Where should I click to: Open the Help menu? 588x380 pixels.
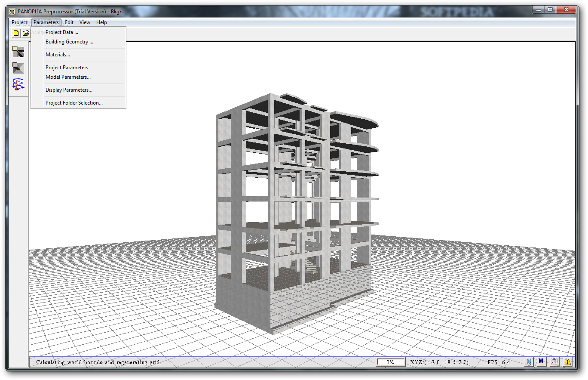(x=101, y=22)
